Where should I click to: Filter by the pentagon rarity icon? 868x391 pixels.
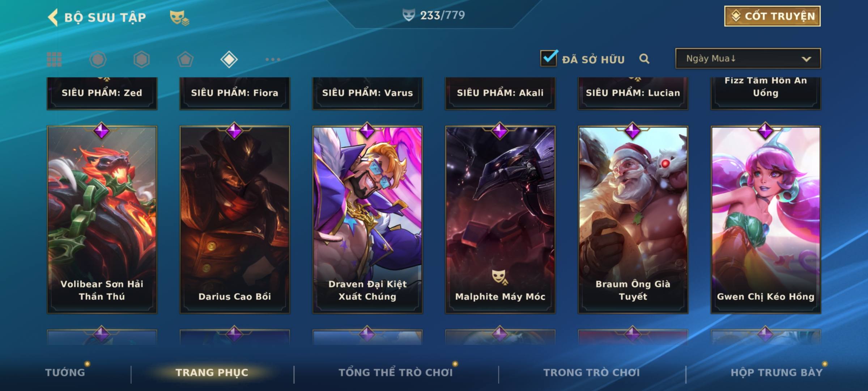coord(185,59)
